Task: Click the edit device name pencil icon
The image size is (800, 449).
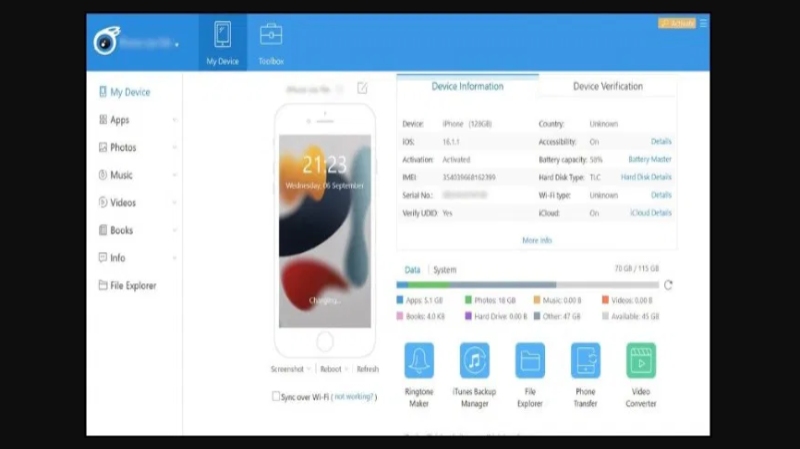Action: [362, 88]
